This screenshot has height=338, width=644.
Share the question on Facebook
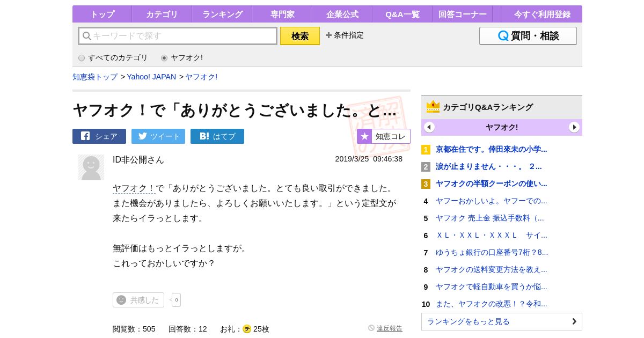[99, 136]
